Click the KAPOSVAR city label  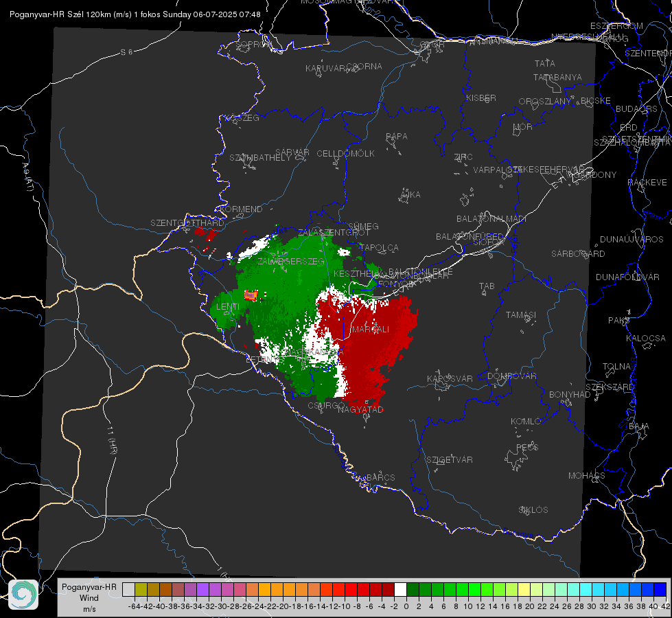pos(450,378)
